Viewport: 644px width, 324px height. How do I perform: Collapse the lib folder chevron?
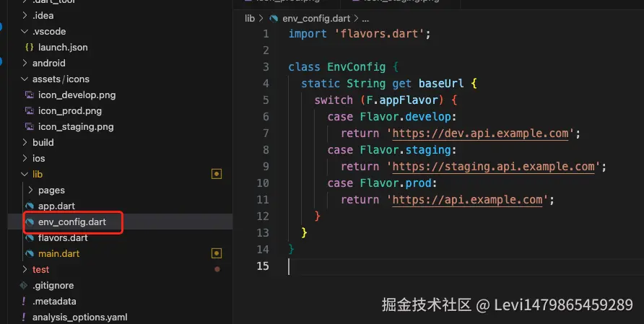pos(25,174)
